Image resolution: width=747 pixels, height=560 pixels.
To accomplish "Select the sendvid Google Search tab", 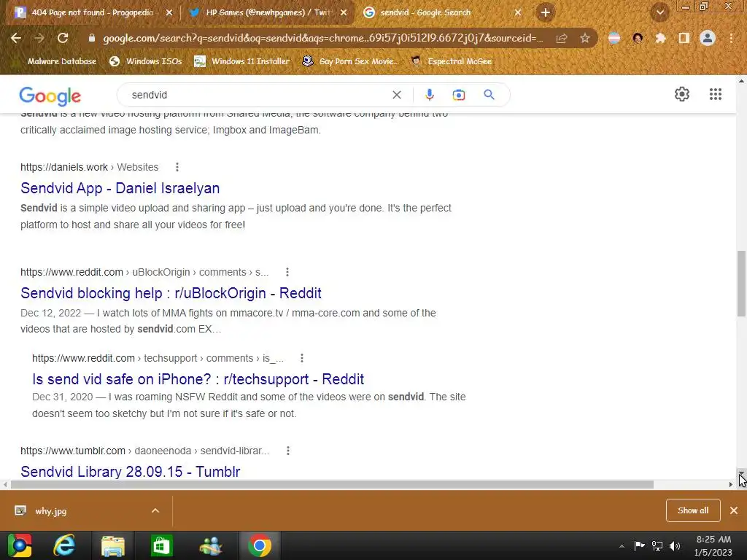I will (x=425, y=12).
